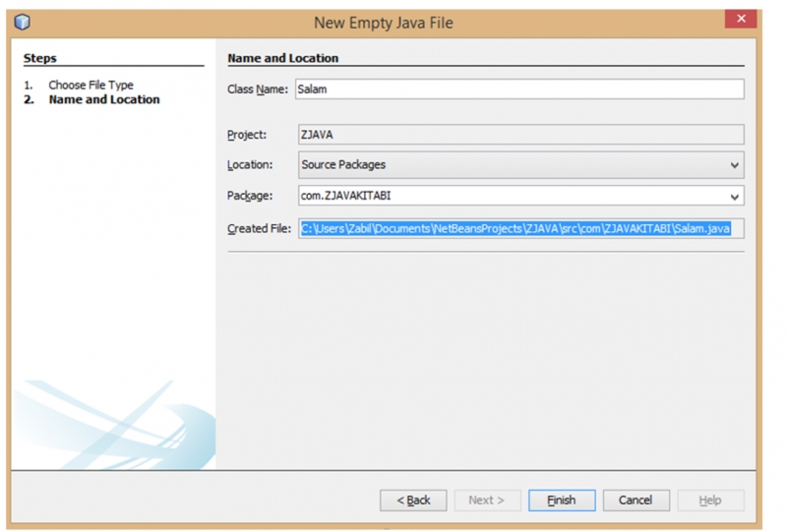Click the NetBeans cube icon in title bar
This screenshot has height=532, width=787.
23,22
